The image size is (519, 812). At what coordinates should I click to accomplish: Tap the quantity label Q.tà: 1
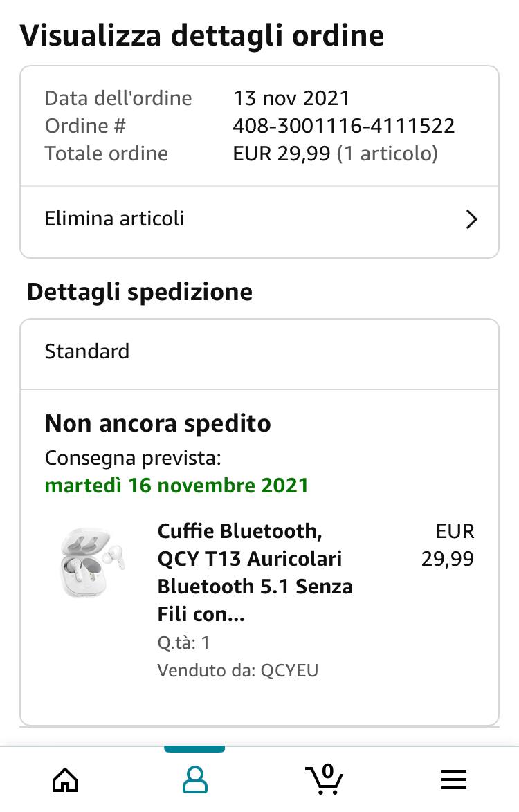point(183,643)
